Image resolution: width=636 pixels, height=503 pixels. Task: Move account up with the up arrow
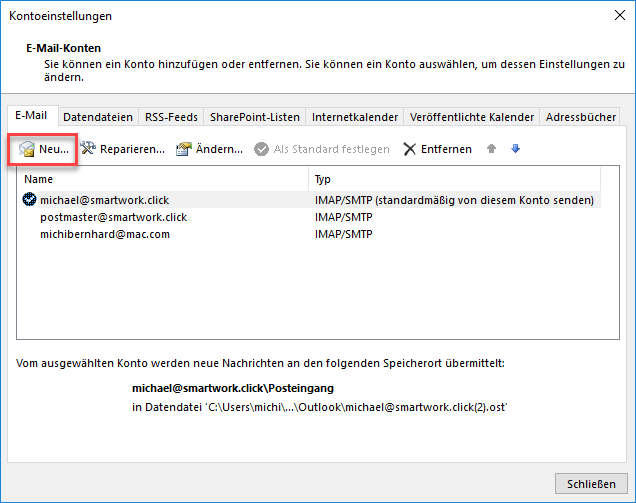click(x=491, y=149)
